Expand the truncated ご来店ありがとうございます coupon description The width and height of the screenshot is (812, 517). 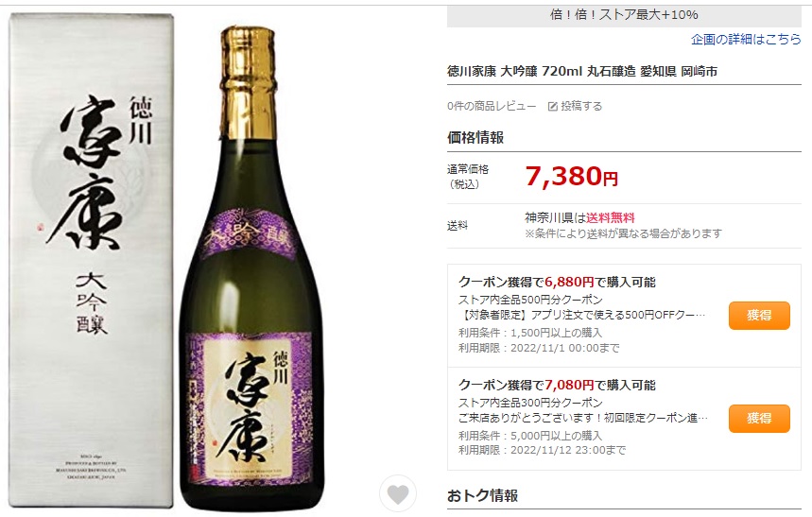582,418
